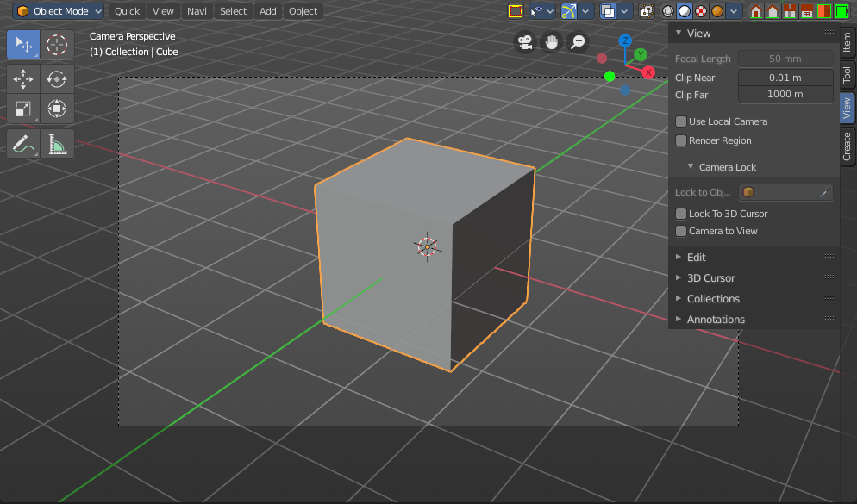The width and height of the screenshot is (857, 504).
Task: Expand the Annotations panel
Action: tap(679, 319)
